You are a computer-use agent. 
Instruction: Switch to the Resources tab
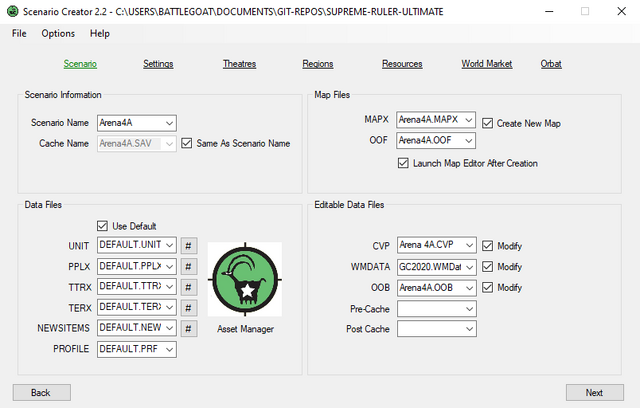coord(402,64)
